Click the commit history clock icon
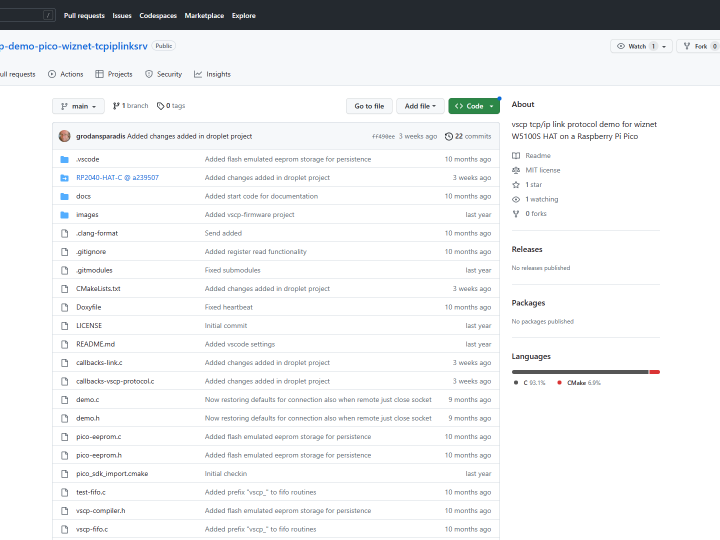 (449, 136)
